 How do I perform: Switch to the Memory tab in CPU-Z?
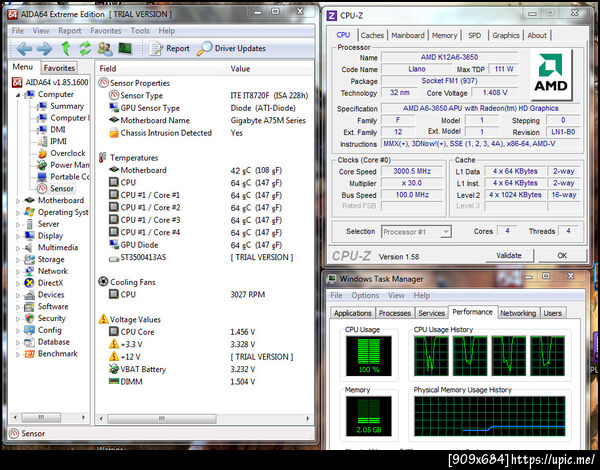point(444,35)
